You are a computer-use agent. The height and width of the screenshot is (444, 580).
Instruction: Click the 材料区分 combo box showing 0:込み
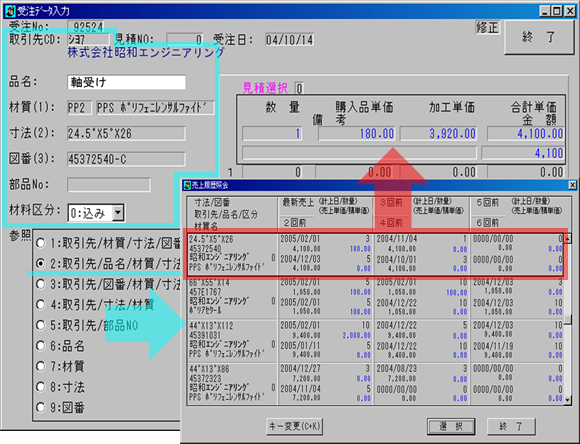point(96,213)
